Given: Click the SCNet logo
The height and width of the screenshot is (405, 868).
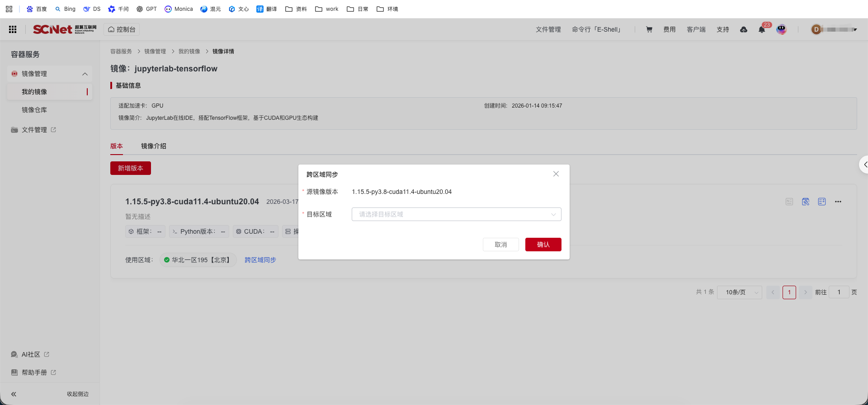Looking at the screenshot, I should [x=65, y=29].
